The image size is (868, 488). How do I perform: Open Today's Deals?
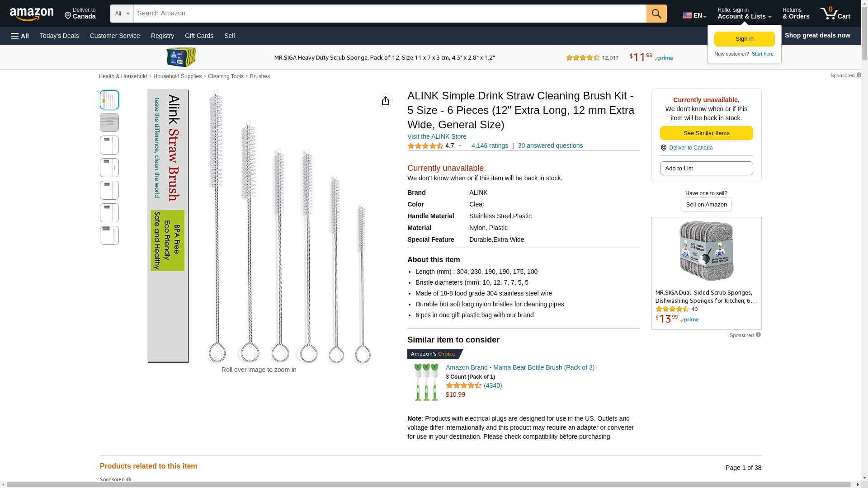click(59, 36)
